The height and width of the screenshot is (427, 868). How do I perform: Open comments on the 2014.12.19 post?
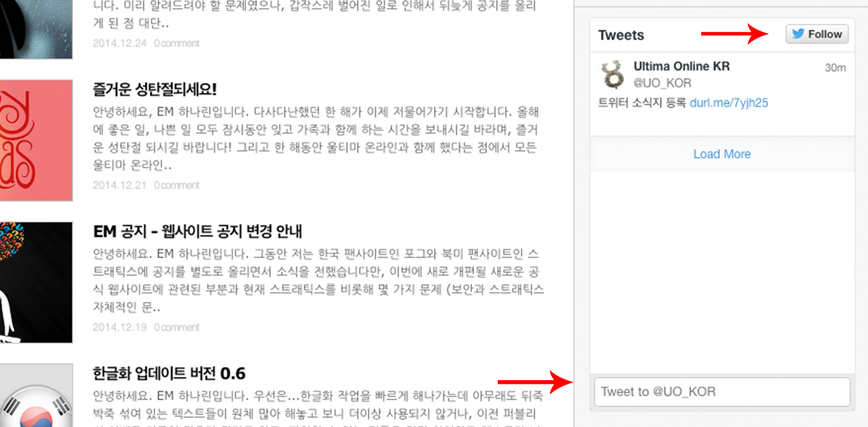176,327
